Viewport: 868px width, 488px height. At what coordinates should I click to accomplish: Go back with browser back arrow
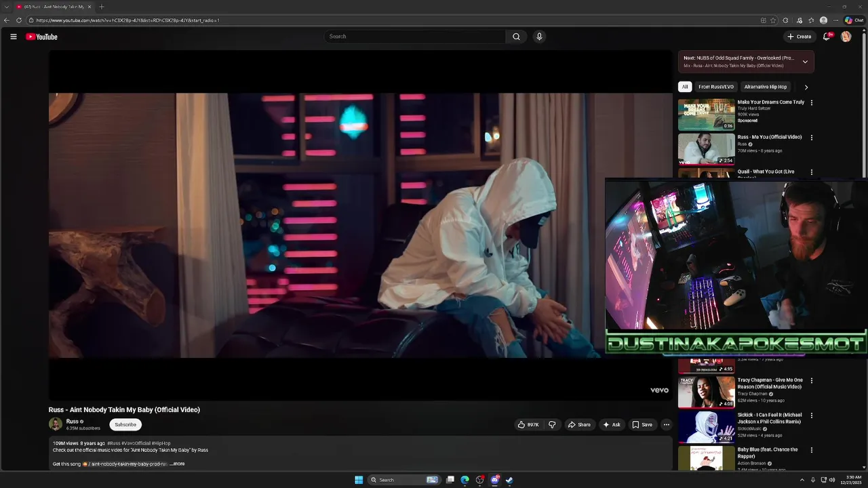click(x=7, y=20)
